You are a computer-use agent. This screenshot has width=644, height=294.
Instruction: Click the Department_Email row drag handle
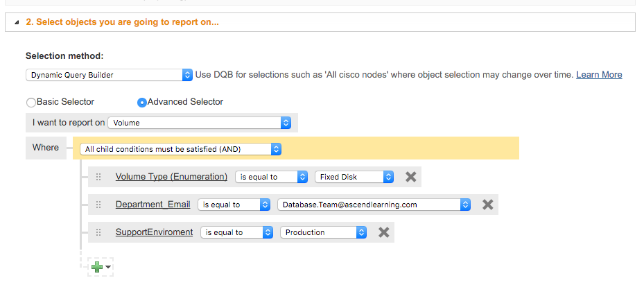98,205
